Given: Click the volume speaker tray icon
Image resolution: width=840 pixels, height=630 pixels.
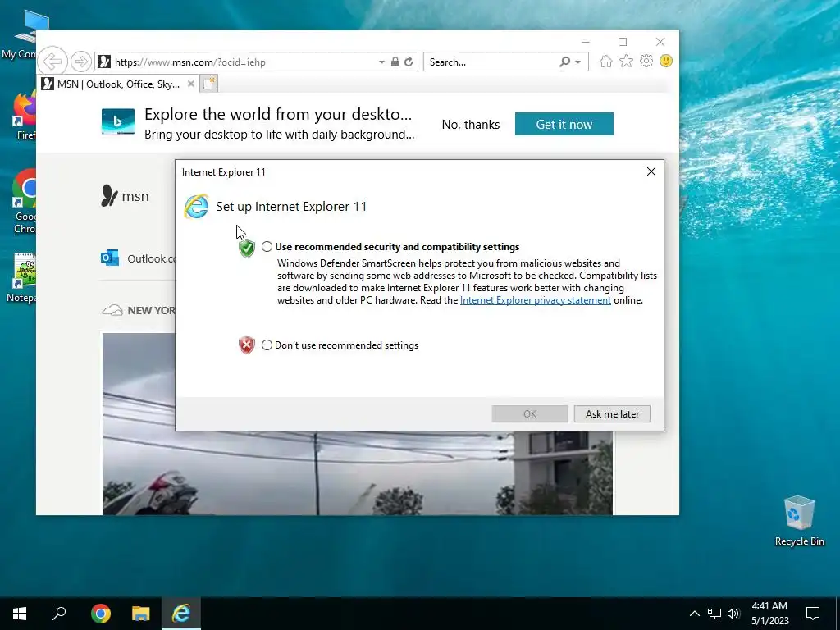Looking at the screenshot, I should [x=733, y=614].
